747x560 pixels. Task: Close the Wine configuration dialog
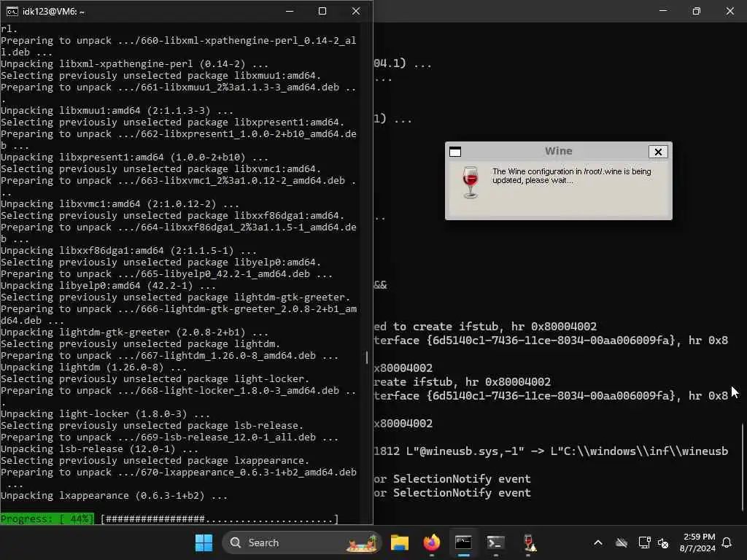tap(658, 152)
